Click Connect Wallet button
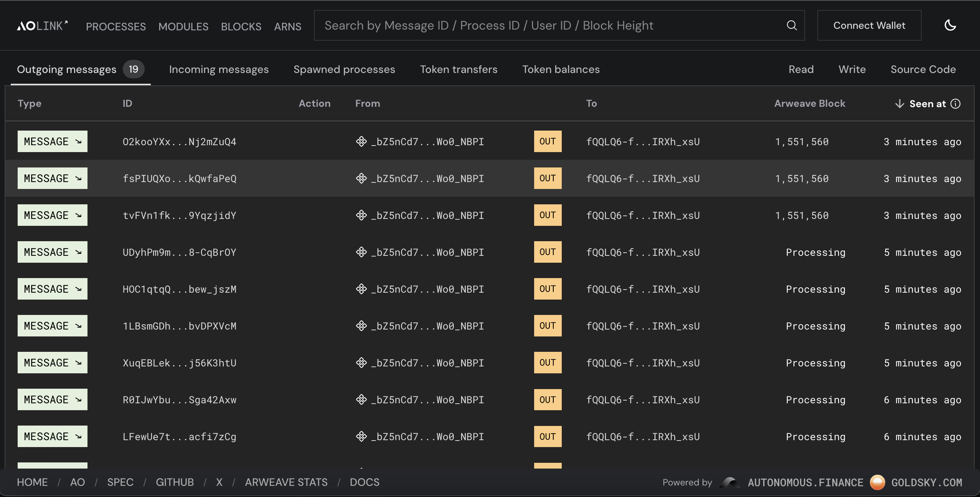The image size is (980, 497). (869, 25)
